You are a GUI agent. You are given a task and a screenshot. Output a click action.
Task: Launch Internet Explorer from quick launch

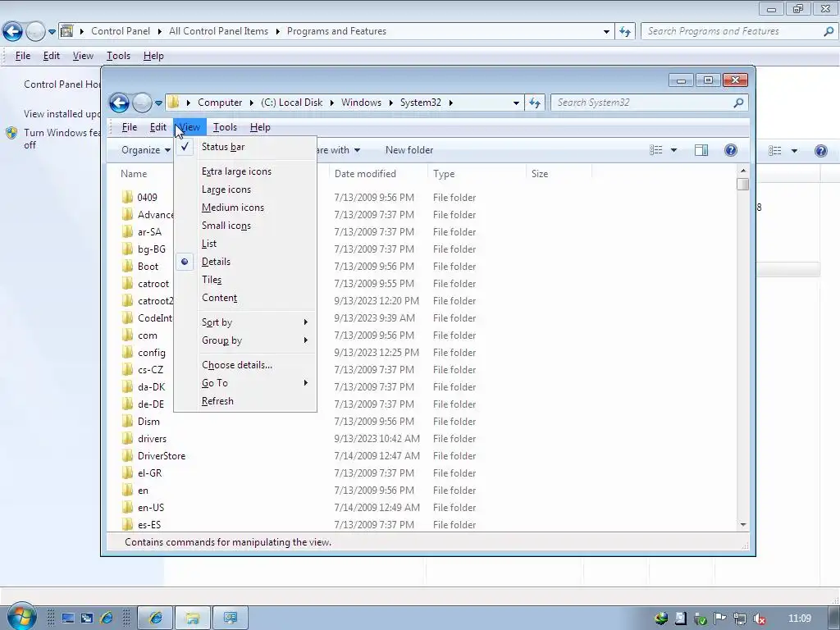pyautogui.click(x=106, y=619)
